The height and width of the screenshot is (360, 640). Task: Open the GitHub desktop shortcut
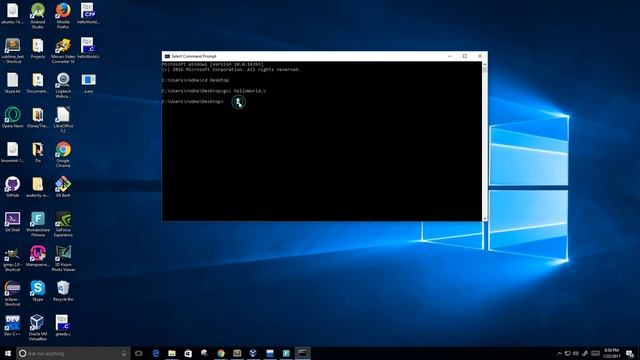click(13, 187)
